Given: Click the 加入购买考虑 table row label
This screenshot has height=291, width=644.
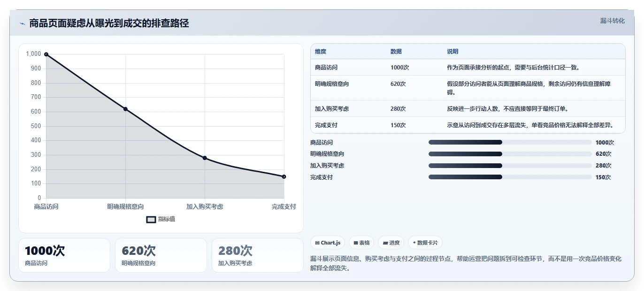Looking at the screenshot, I should pyautogui.click(x=332, y=109).
